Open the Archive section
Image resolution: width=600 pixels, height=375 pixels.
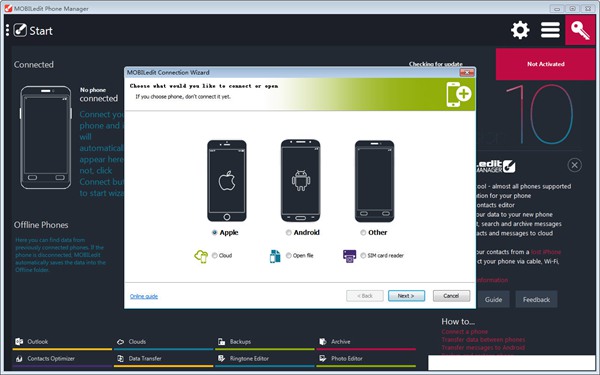tap(366, 342)
